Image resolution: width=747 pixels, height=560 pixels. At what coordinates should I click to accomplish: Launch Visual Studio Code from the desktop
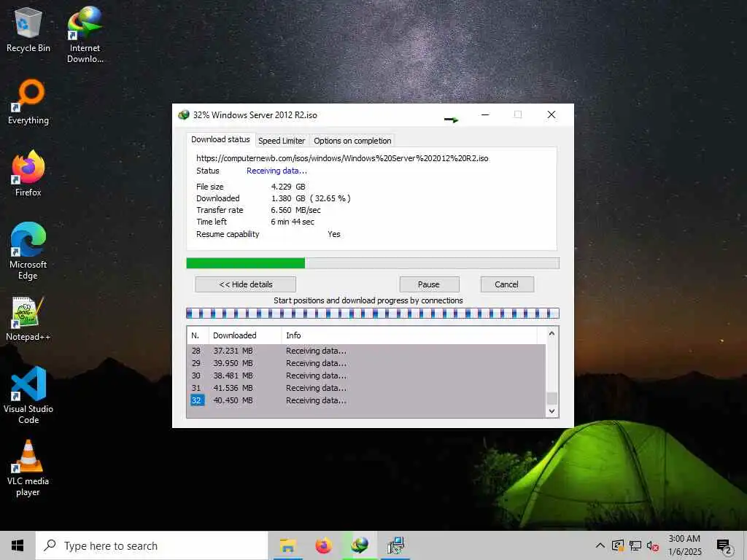(x=28, y=395)
